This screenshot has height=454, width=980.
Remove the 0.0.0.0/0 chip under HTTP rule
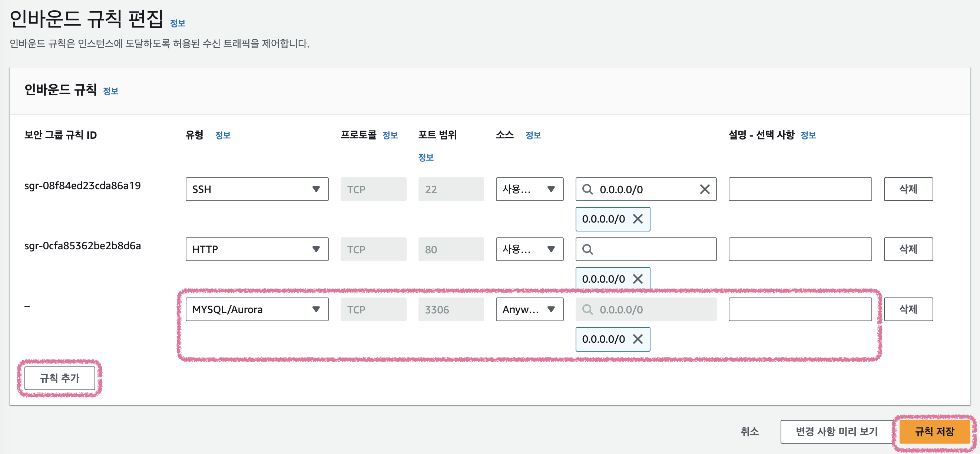click(x=638, y=279)
